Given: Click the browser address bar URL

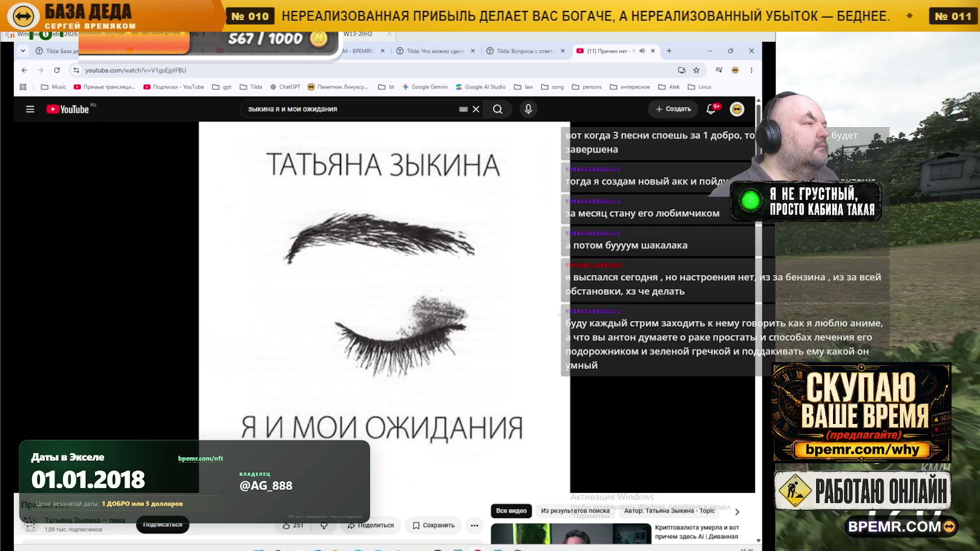Looking at the screenshot, I should (x=136, y=70).
